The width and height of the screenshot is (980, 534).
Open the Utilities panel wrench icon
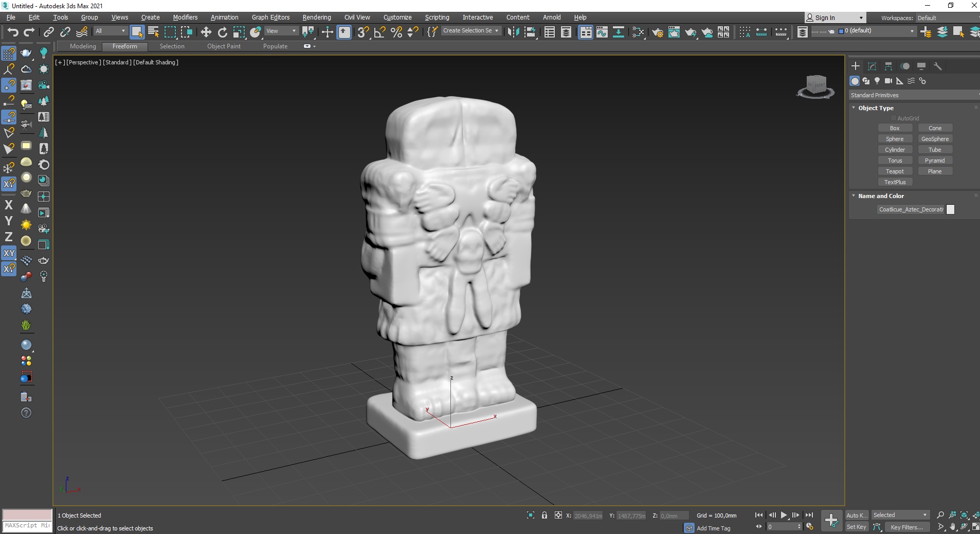point(938,66)
